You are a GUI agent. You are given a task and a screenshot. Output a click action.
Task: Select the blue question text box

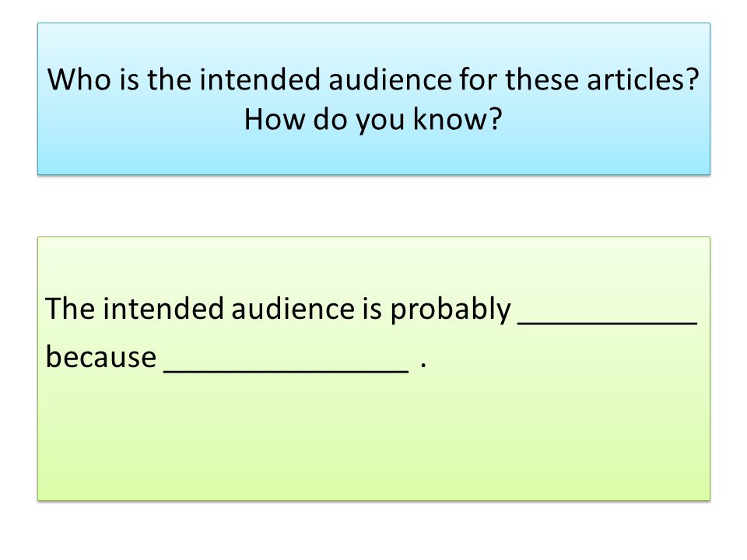[x=373, y=99]
